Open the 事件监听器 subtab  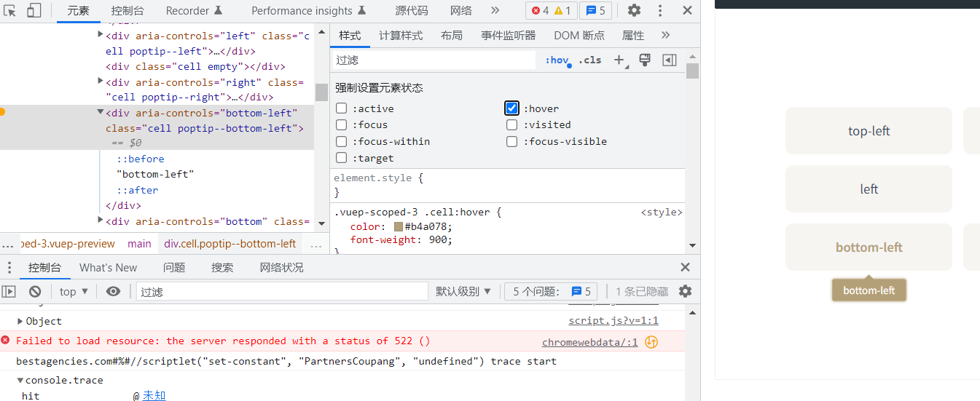[x=508, y=36]
